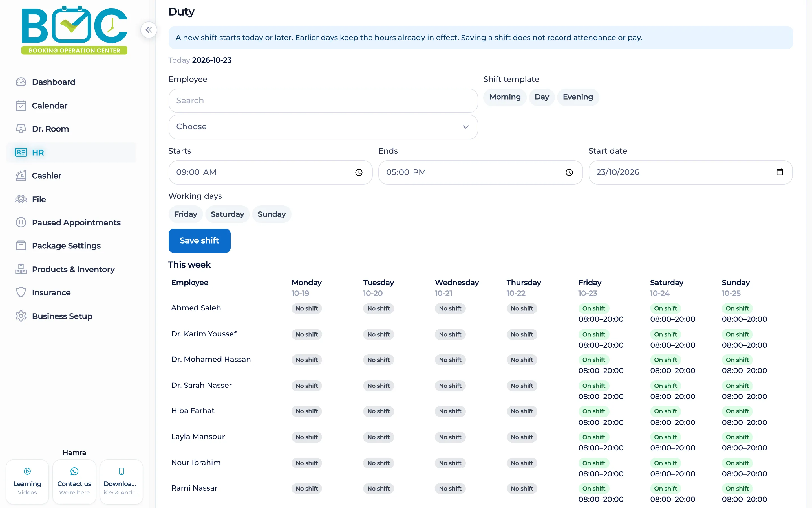Click the Package Settings box icon
This screenshot has height=508, width=812.
click(21, 246)
